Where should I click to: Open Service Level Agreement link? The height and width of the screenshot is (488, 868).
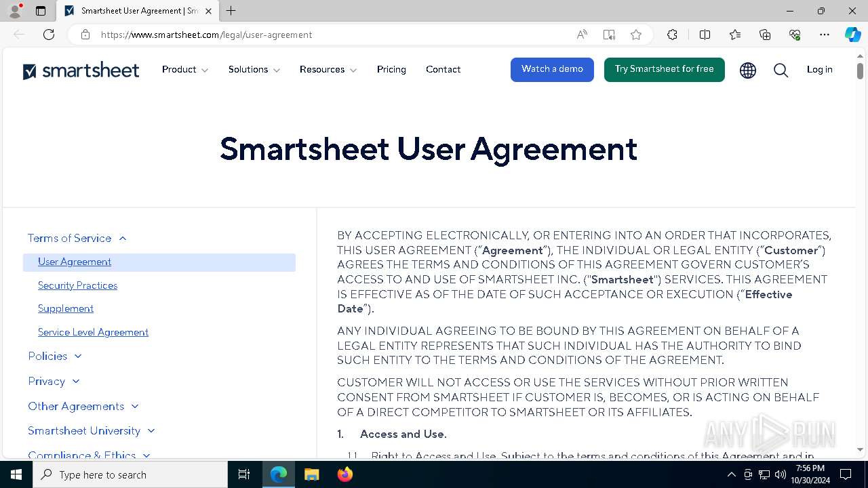click(x=93, y=332)
